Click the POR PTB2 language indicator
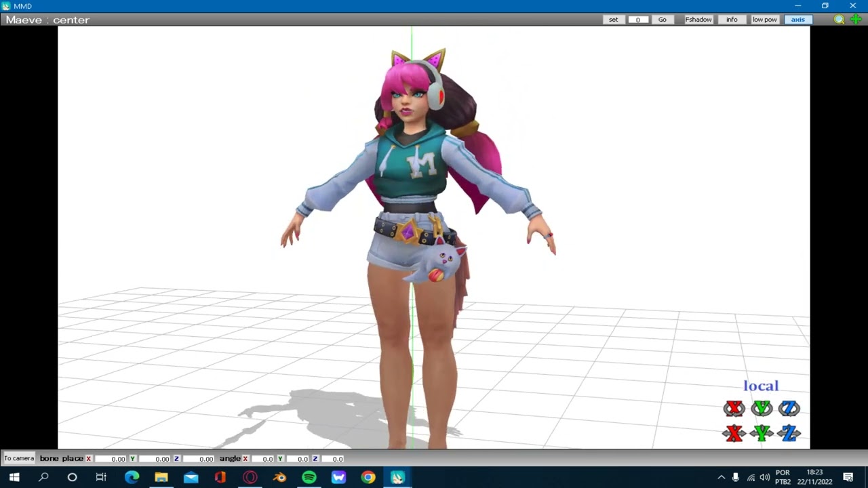The height and width of the screenshot is (488, 868). [783, 478]
